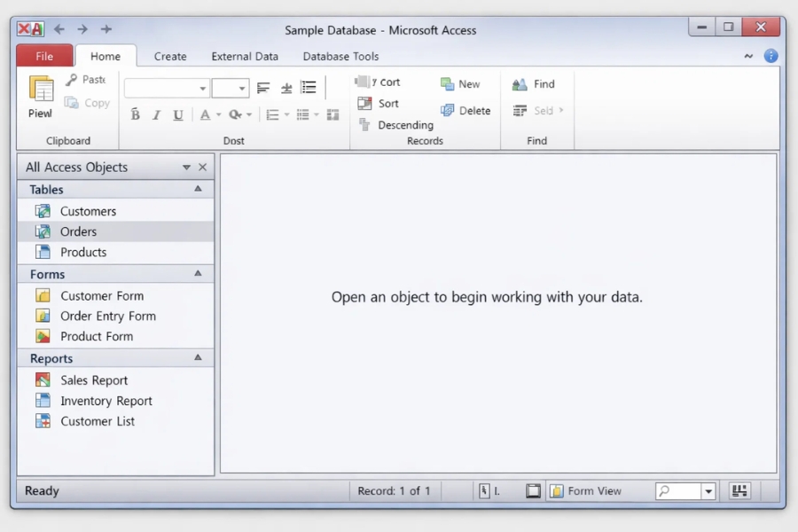
Task: Open the font size dropdown
Action: (x=242, y=89)
